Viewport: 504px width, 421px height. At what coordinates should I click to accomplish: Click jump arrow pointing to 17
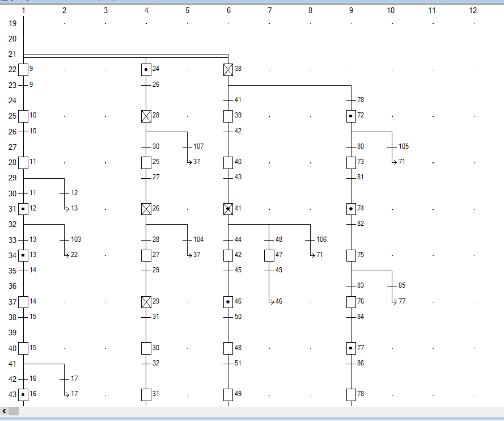(66, 394)
